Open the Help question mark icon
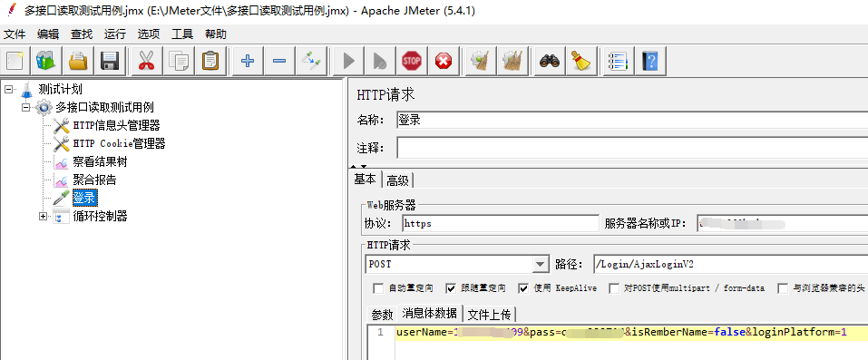Image resolution: width=868 pixels, height=360 pixels. click(650, 61)
